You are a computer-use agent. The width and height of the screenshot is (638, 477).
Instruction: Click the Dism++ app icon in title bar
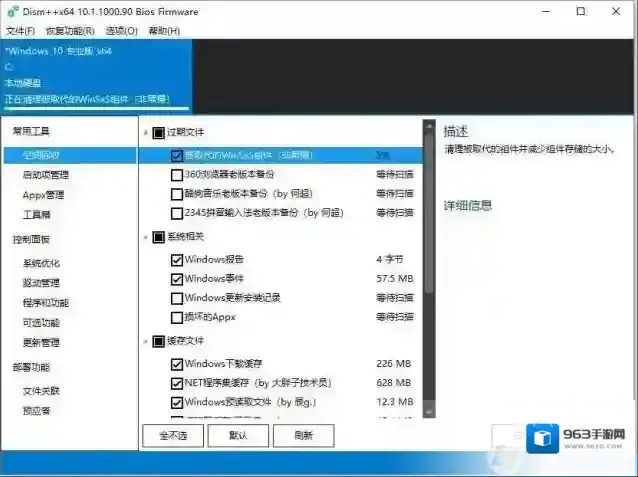[11, 11]
